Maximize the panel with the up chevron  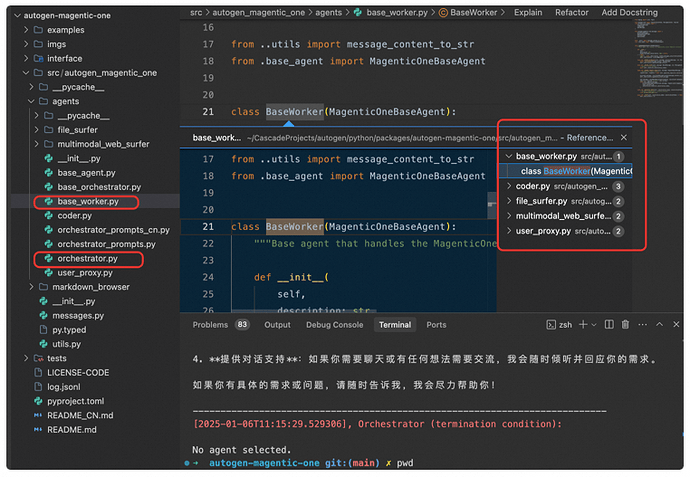(x=659, y=325)
